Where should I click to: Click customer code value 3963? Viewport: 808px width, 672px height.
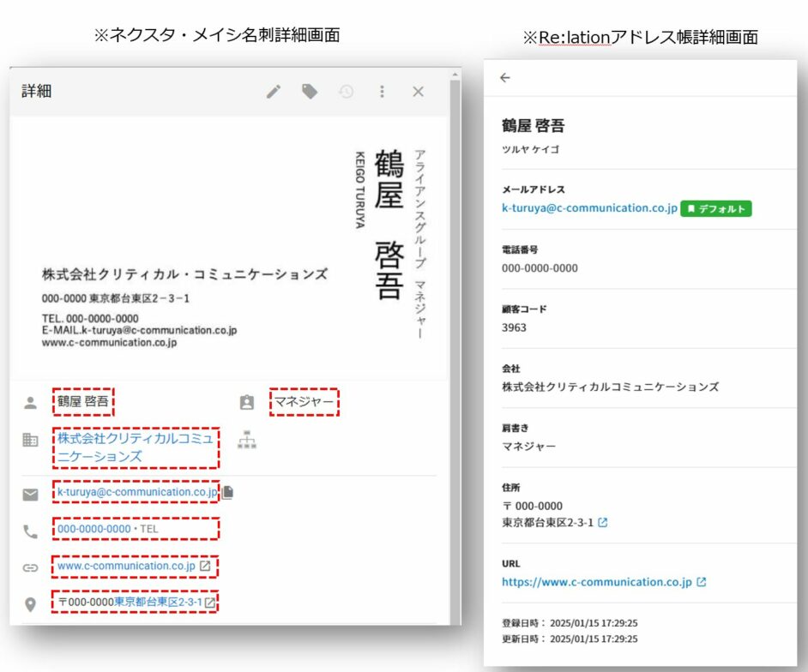(x=514, y=327)
